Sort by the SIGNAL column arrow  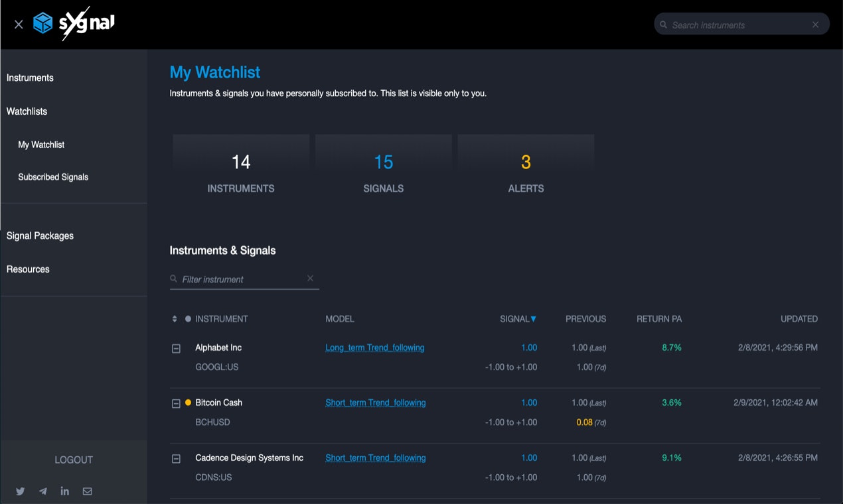point(533,319)
